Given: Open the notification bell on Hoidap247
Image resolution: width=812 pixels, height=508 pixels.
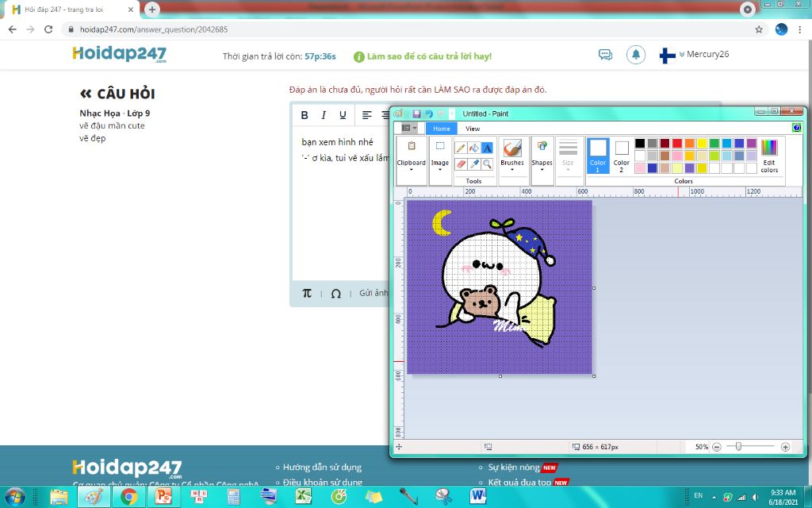Looking at the screenshot, I should 636,55.
